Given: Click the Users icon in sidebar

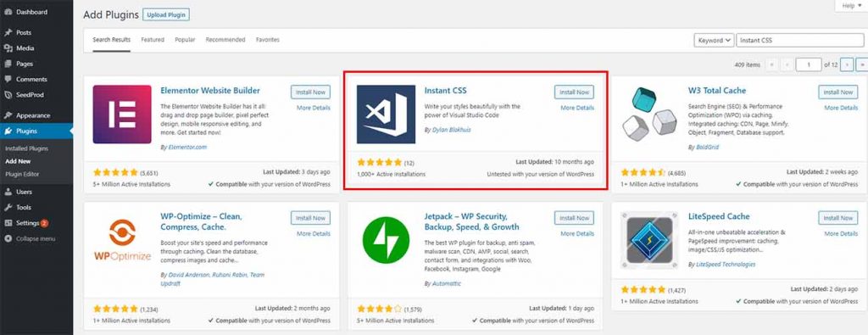Looking at the screenshot, I should tap(8, 192).
